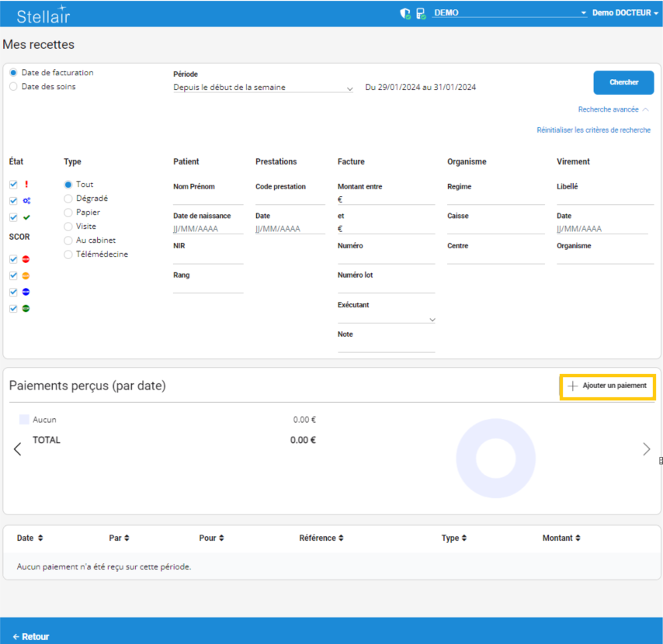Click the right arrow in Paiements perçus
The image size is (663, 644).
click(646, 448)
